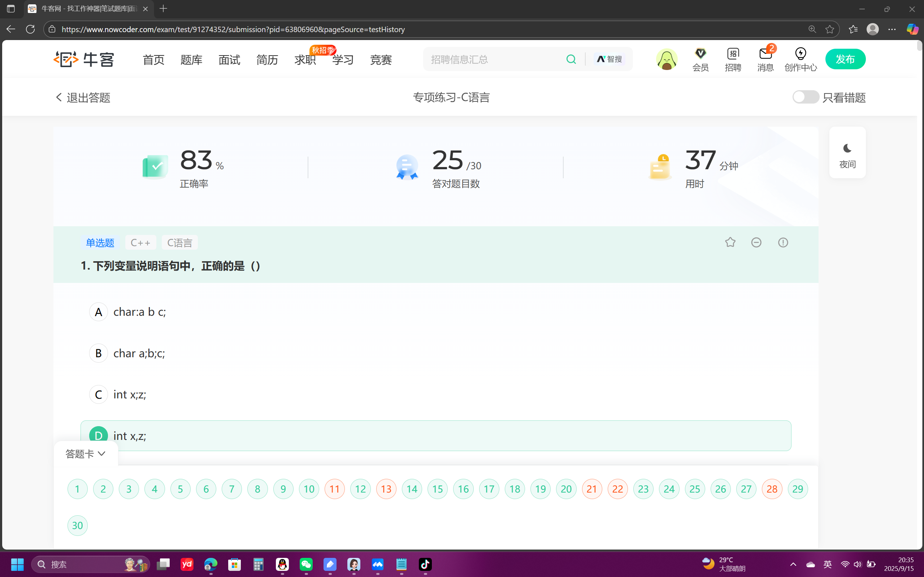Image resolution: width=924 pixels, height=577 pixels.
Task: Open WeChat from taskbar
Action: [306, 564]
